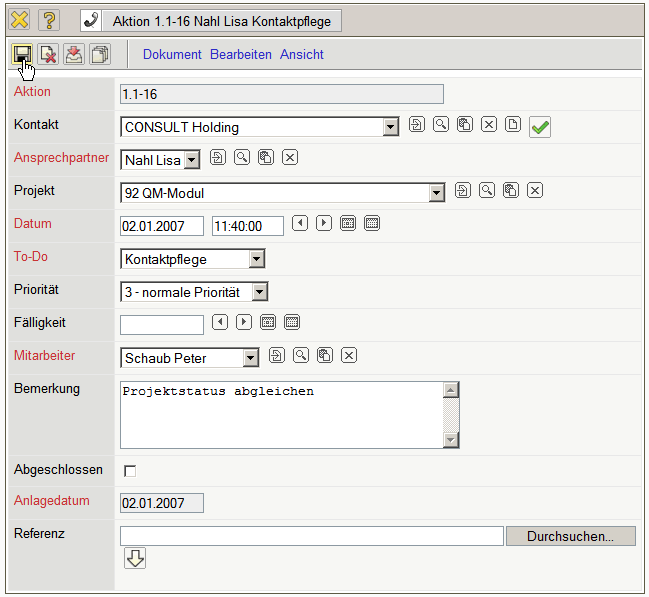Clear the Projekt field with its X icon
Image resolution: width=649 pixels, height=597 pixels.
tap(535, 190)
